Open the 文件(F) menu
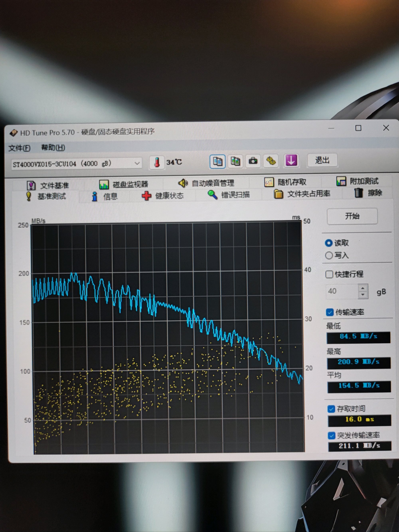Viewport: 399px width, 532px height. pyautogui.click(x=20, y=148)
